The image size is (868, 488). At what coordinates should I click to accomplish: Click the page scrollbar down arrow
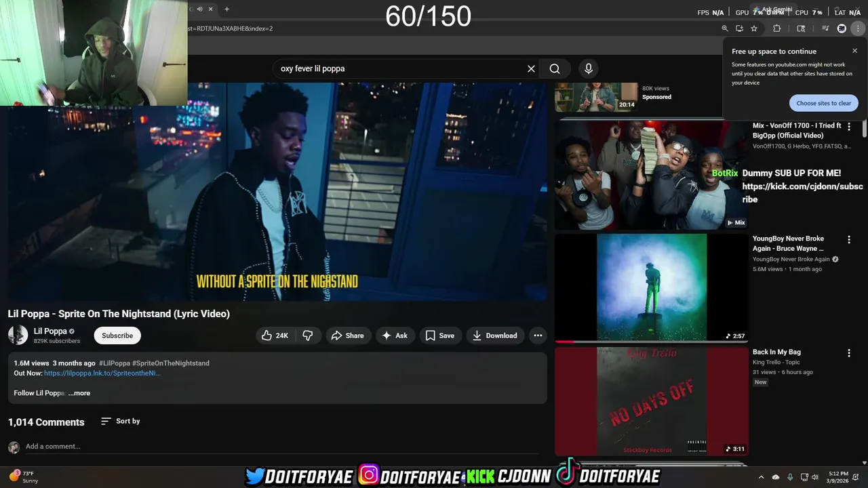click(x=864, y=463)
